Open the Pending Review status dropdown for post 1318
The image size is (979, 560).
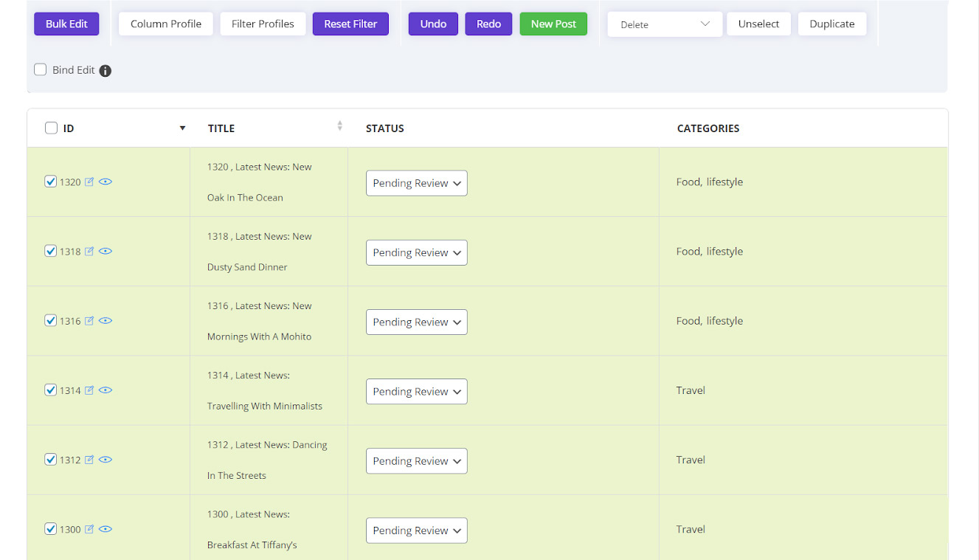(x=416, y=252)
